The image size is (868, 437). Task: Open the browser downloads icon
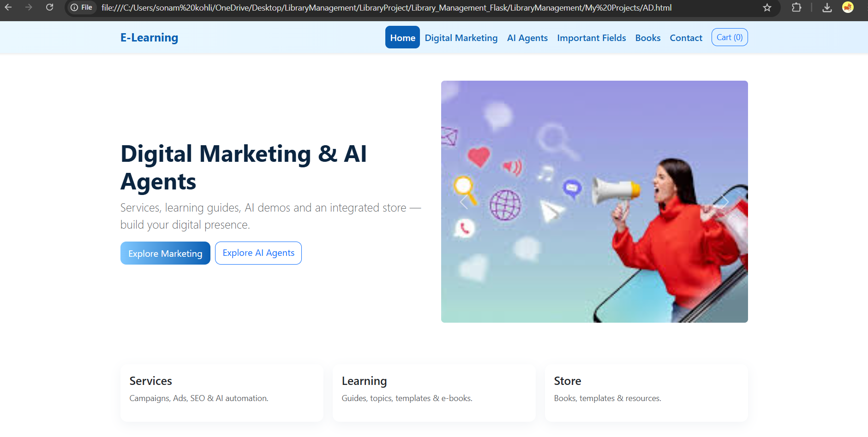point(827,7)
